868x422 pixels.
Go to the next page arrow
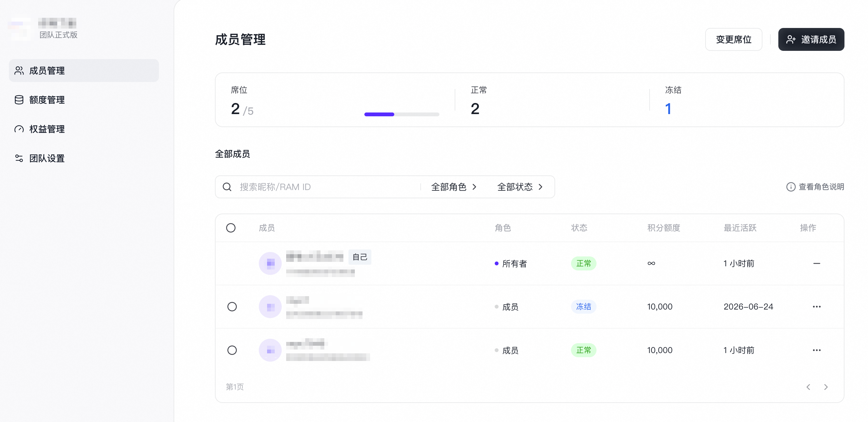(826, 387)
